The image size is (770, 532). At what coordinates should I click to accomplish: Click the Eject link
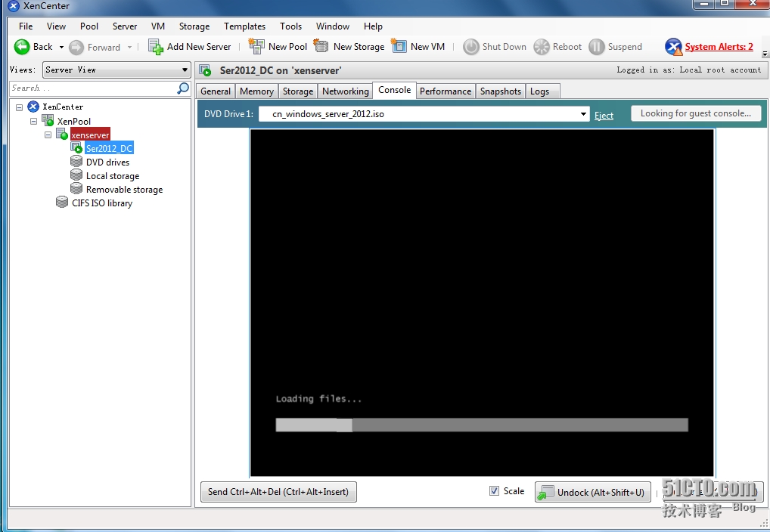604,116
